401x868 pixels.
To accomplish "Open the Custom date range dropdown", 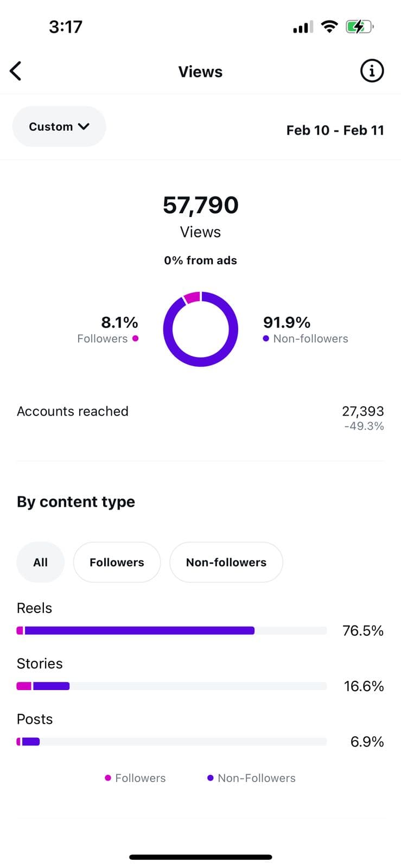I will click(59, 126).
